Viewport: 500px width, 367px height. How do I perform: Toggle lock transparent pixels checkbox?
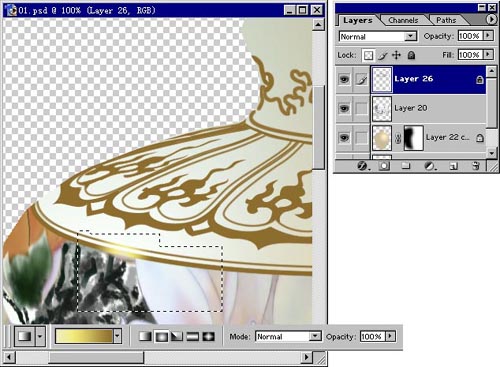pyautogui.click(x=368, y=55)
